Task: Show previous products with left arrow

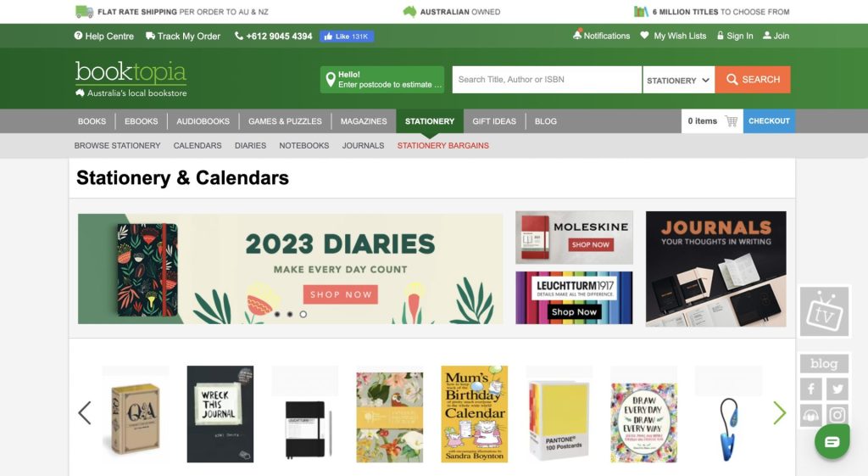Action: click(85, 413)
